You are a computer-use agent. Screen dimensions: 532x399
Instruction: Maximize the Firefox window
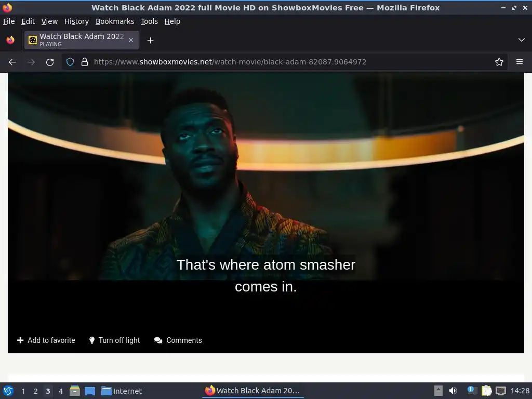pyautogui.click(x=514, y=7)
